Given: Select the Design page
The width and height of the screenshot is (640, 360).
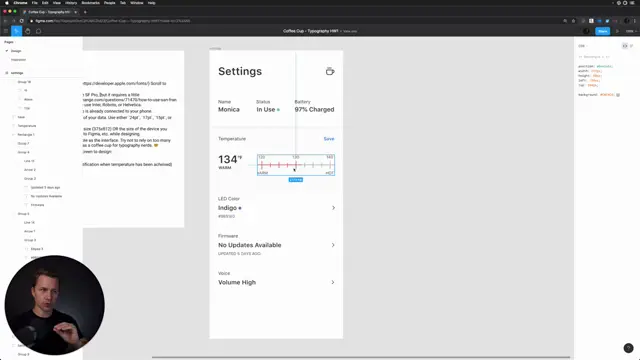Looking at the screenshot, I should (16, 51).
